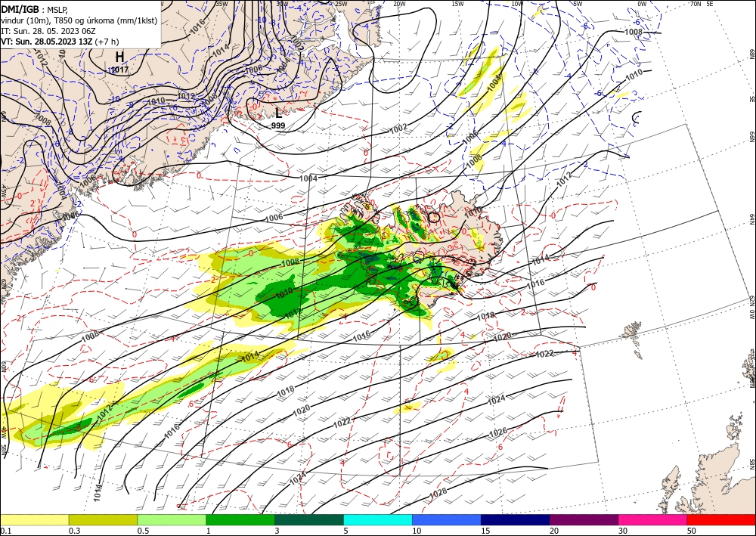The width and height of the screenshot is (756, 536).
Task: Click the yellow 0.1–0.3 precipitation legend swatch
Action: coord(35,519)
